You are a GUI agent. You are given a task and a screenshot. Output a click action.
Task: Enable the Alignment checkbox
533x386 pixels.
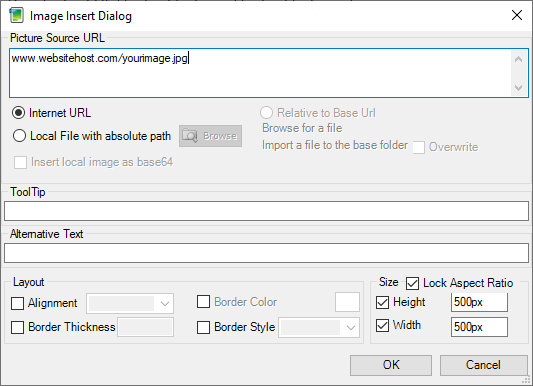[x=17, y=303]
